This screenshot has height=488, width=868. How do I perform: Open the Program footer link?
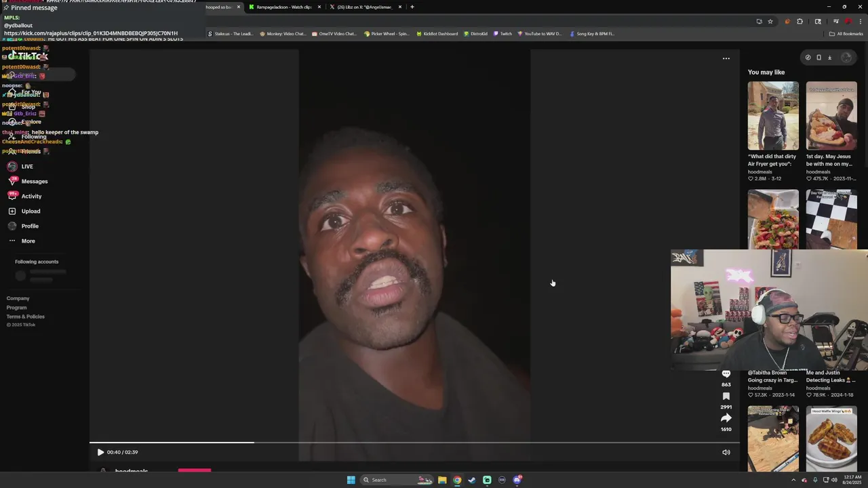[16, 308]
